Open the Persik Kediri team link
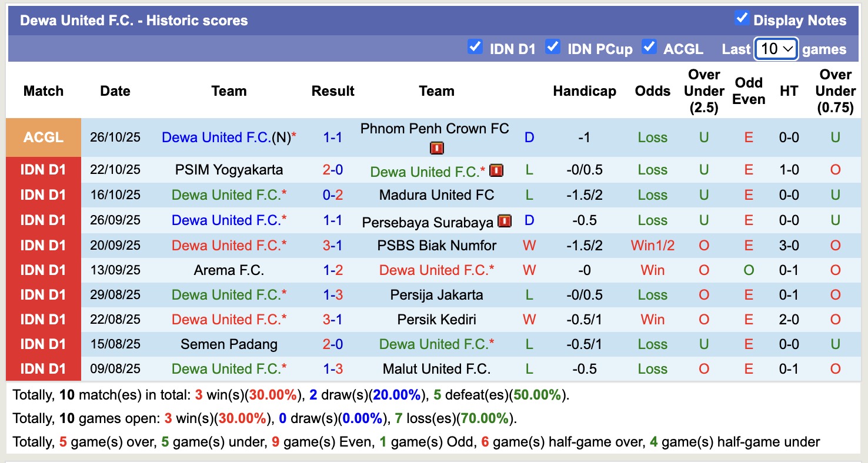This screenshot has height=463, width=868. (436, 320)
